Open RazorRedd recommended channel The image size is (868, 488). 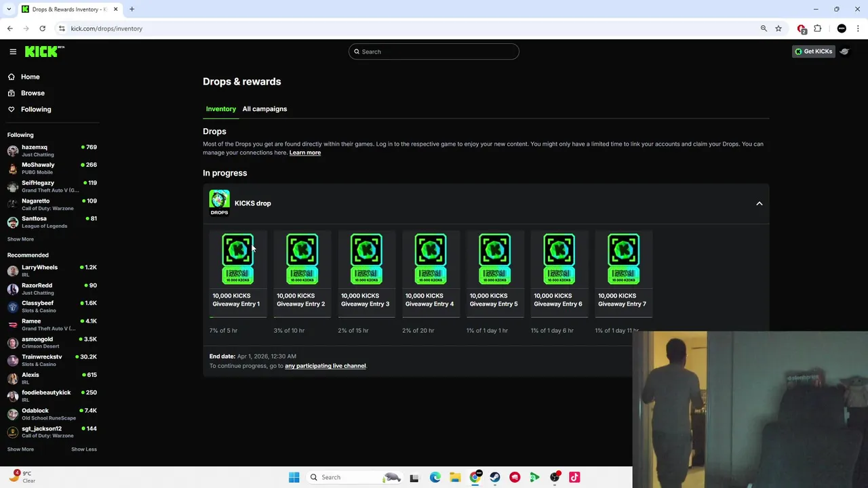(53, 289)
